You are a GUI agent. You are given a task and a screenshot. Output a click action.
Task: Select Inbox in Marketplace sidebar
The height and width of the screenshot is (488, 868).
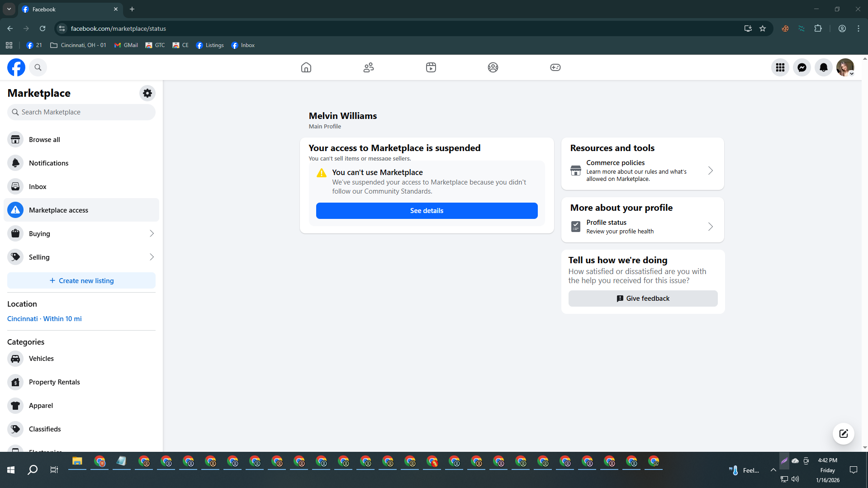tap(81, 186)
